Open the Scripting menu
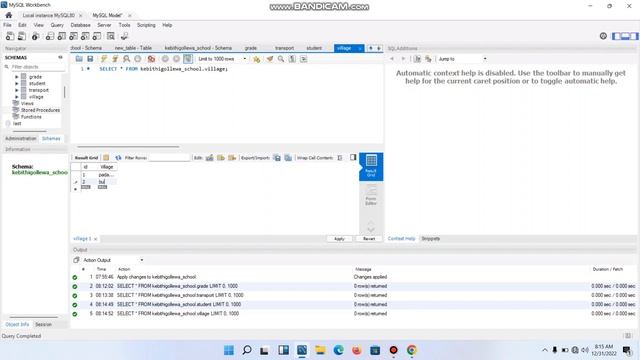This screenshot has width=640, height=360. (146, 25)
